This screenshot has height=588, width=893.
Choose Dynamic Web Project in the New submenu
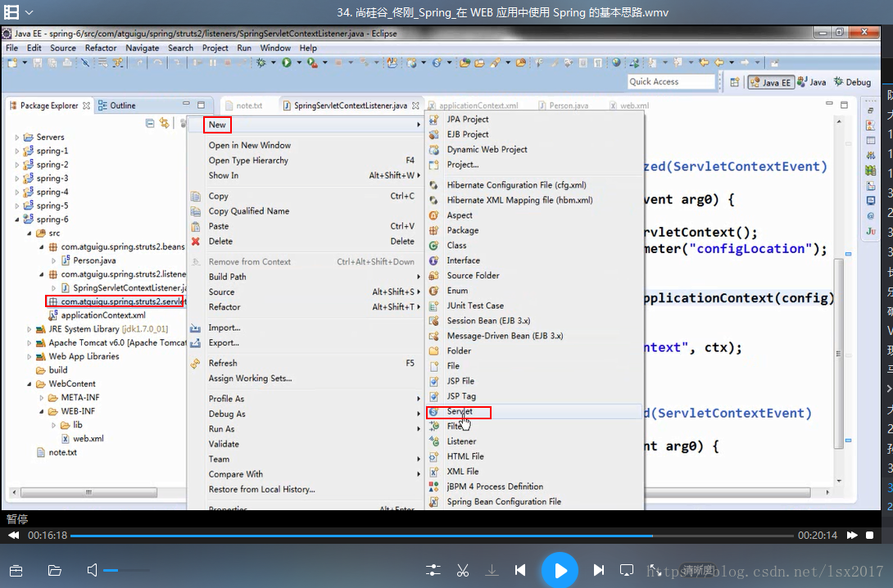(x=487, y=149)
